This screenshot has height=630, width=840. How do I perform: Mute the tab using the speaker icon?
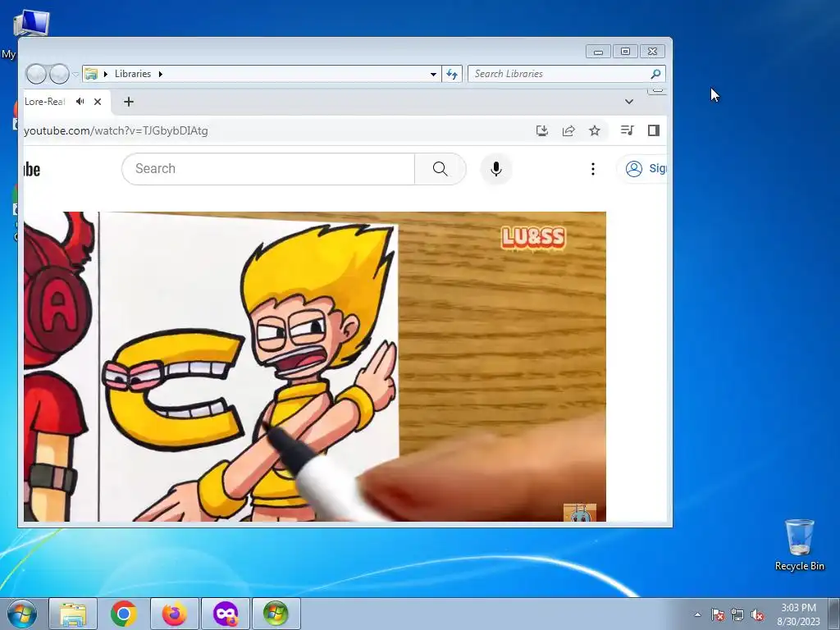pyautogui.click(x=80, y=101)
